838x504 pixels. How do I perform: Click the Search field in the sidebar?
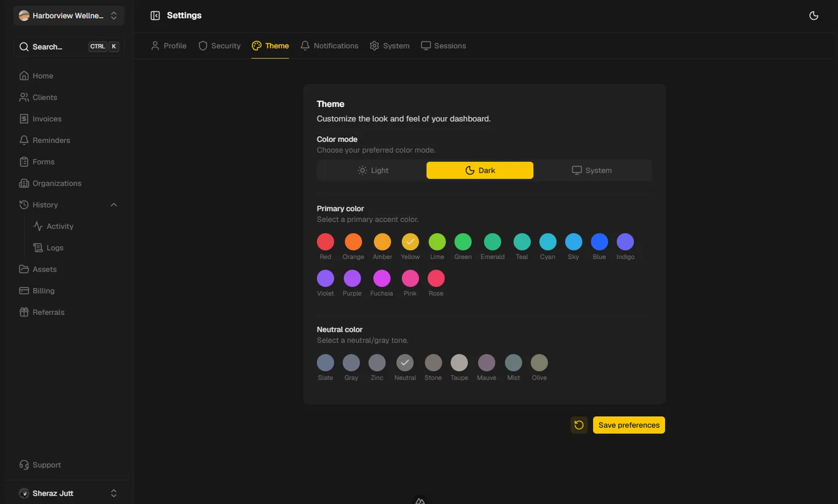point(69,47)
